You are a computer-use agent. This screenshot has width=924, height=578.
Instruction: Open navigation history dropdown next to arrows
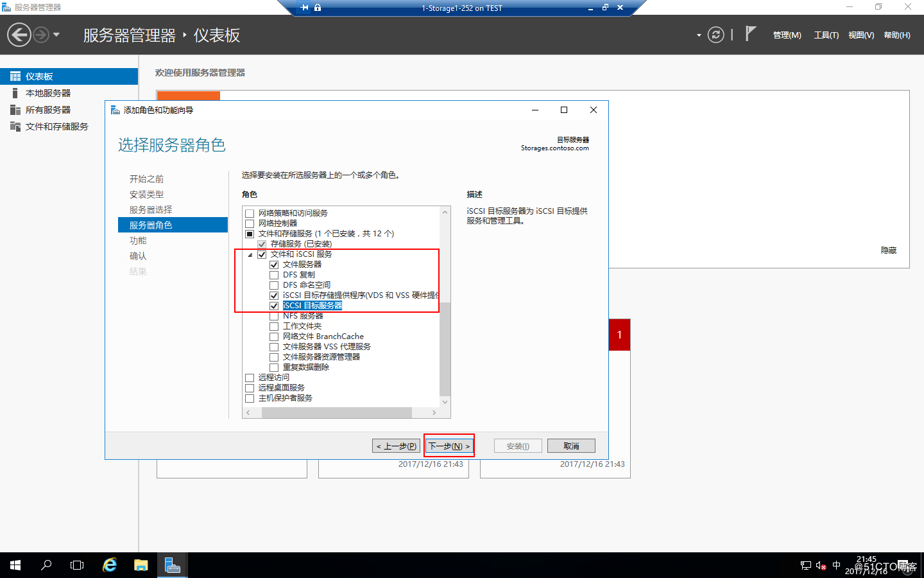pos(56,35)
